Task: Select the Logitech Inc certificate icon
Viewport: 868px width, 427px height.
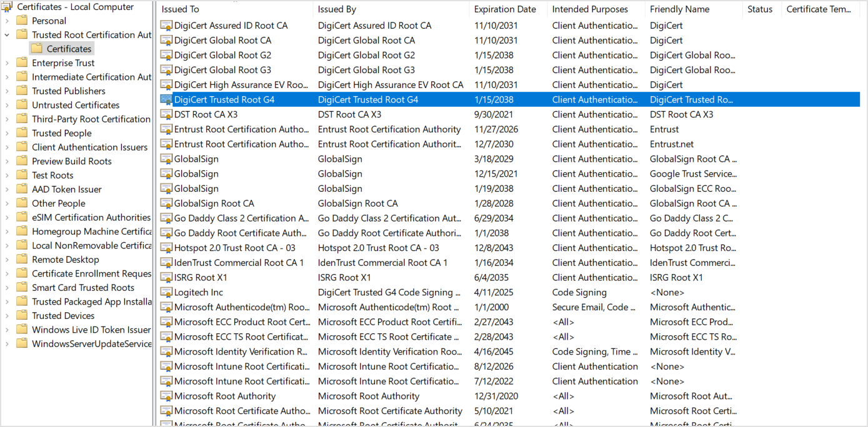Action: (166, 292)
